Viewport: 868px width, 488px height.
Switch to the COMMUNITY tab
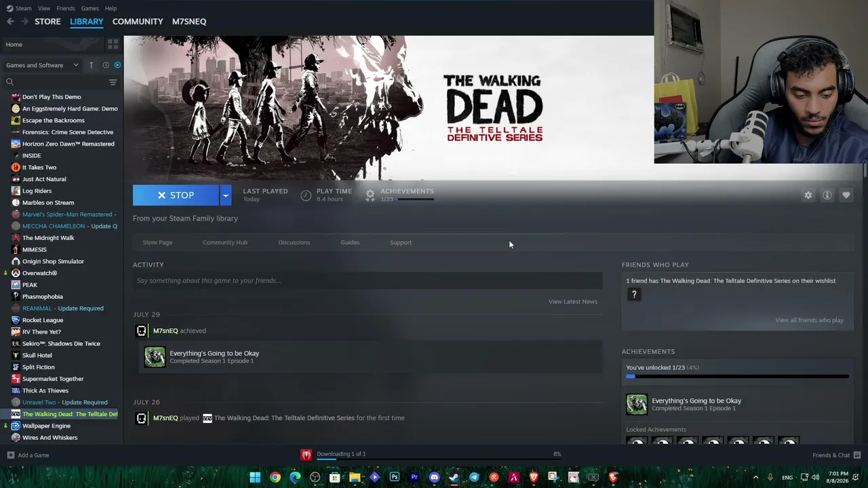[138, 22]
